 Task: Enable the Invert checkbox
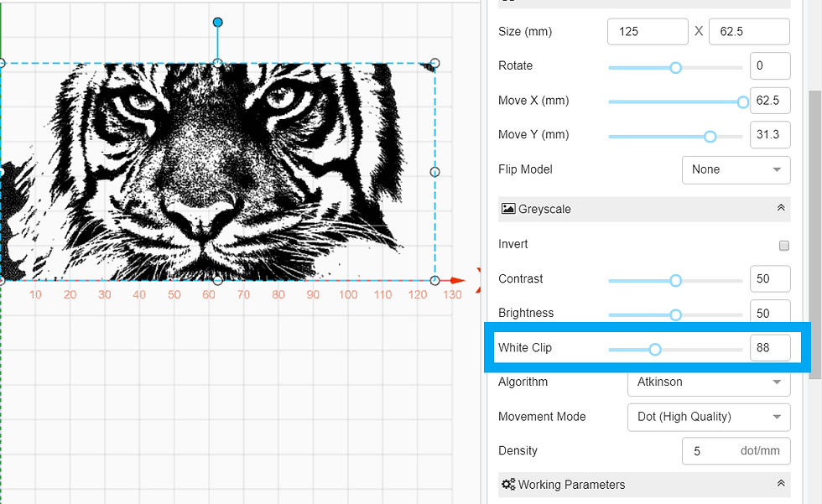(x=783, y=245)
